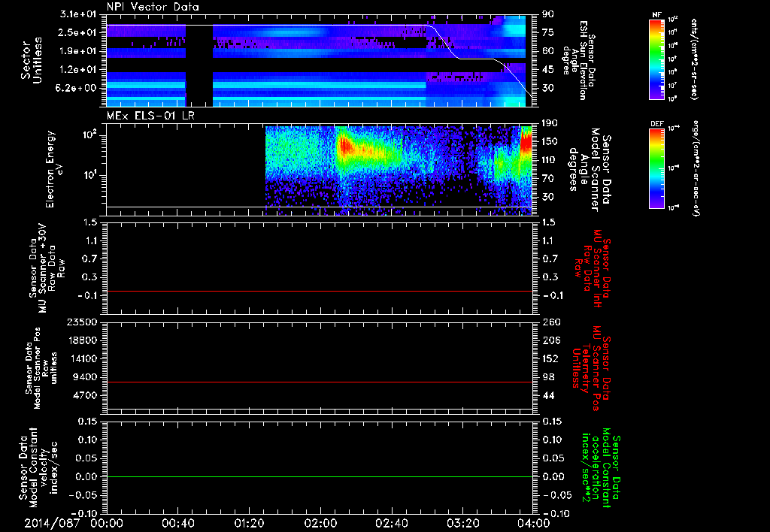Click the NF color scale bar
Viewport: 770px width, 532px height.
tap(656, 59)
